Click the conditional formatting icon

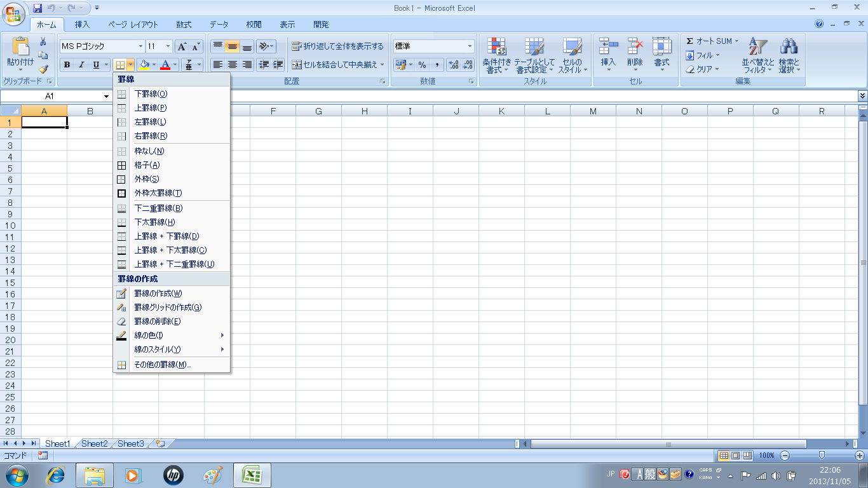(496, 47)
